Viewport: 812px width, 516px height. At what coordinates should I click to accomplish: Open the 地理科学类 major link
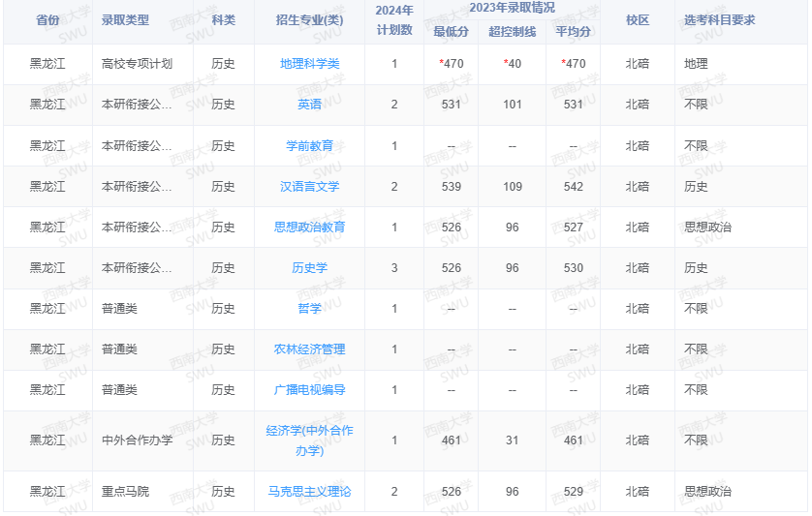pos(309,64)
